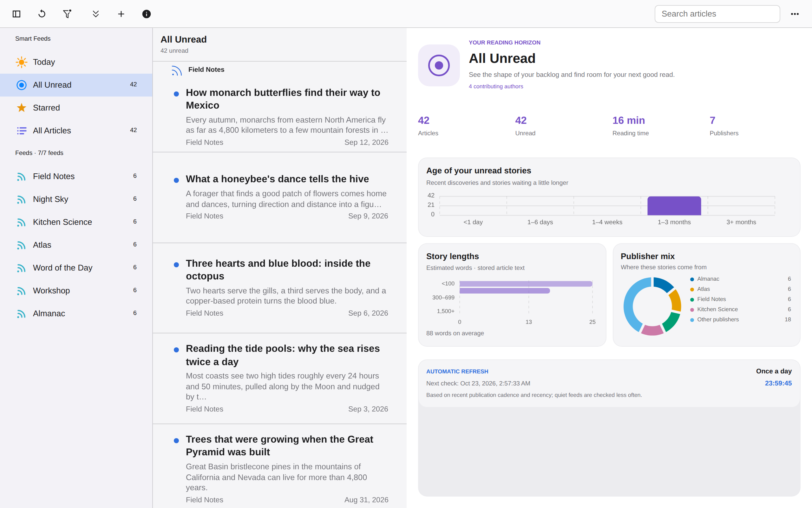
Task: Click the info inspector icon
Action: click(x=146, y=14)
